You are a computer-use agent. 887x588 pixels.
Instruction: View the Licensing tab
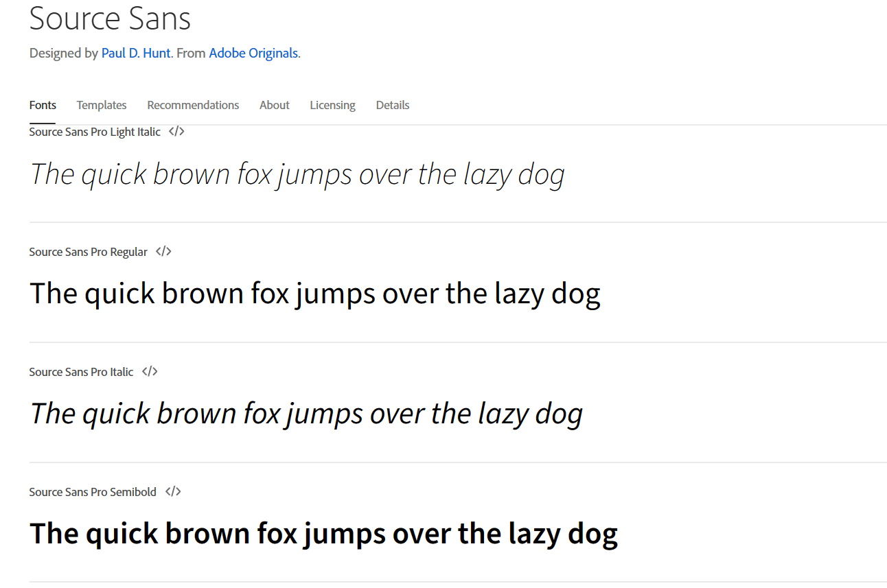[x=332, y=105]
